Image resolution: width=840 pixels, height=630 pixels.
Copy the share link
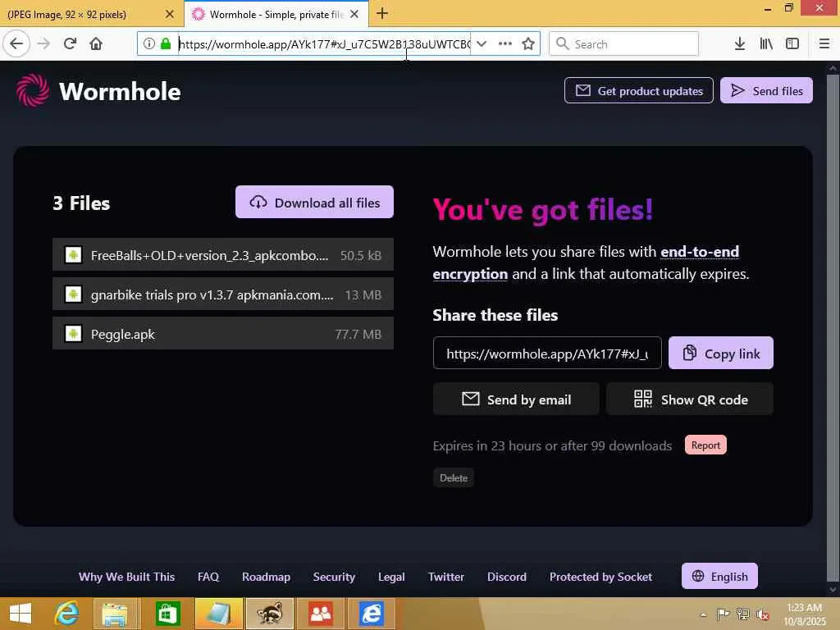(721, 353)
